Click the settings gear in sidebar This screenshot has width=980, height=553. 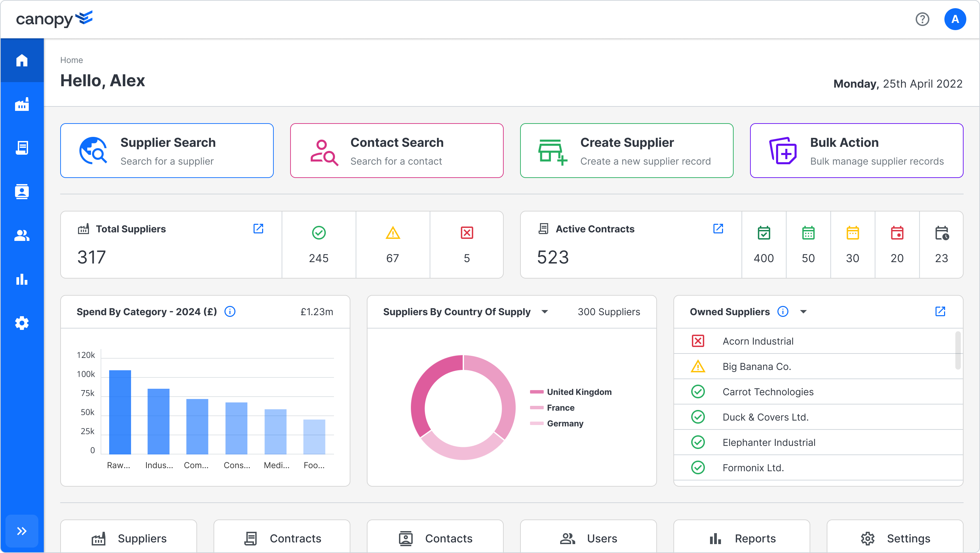(22, 323)
